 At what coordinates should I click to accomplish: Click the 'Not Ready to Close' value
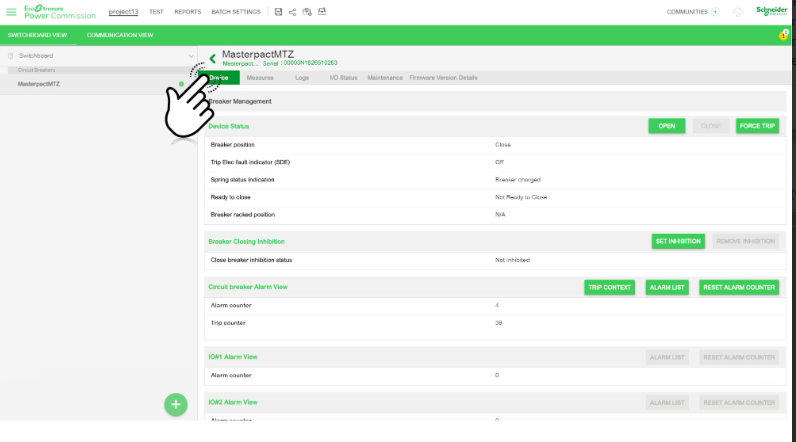pos(521,197)
